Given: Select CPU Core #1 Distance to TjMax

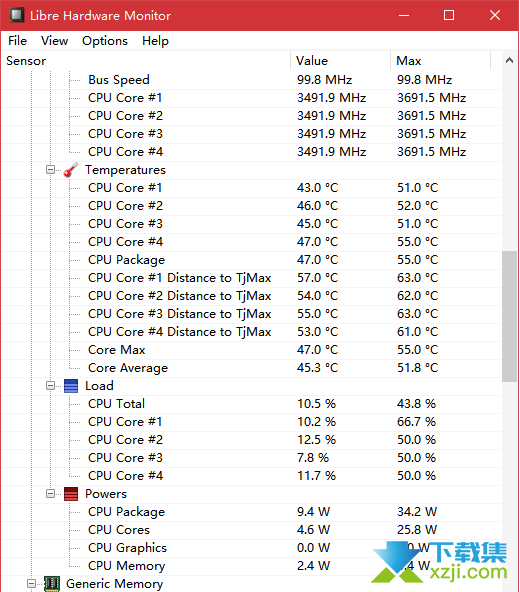Looking at the screenshot, I should tap(252, 278).
